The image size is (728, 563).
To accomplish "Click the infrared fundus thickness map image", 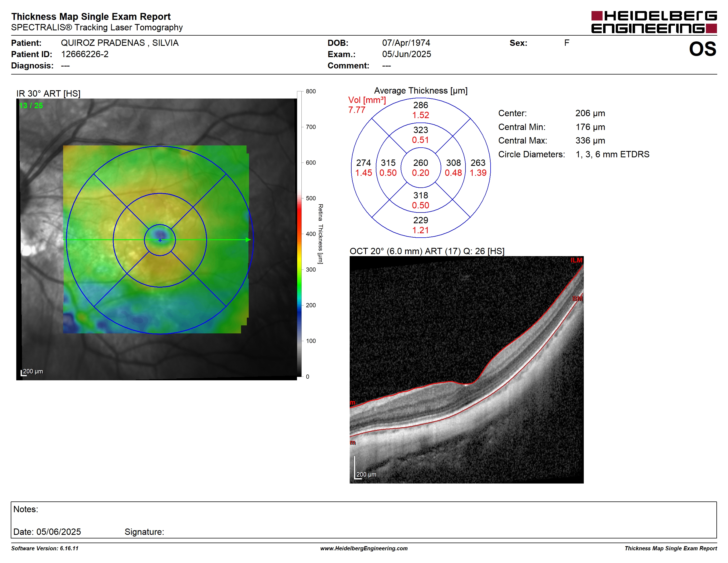I will tap(156, 239).
